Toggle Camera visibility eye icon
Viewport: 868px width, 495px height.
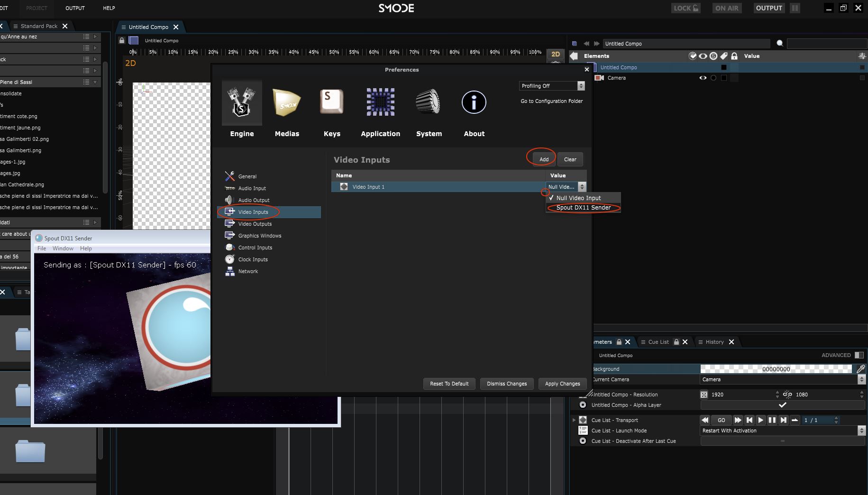[x=703, y=78]
